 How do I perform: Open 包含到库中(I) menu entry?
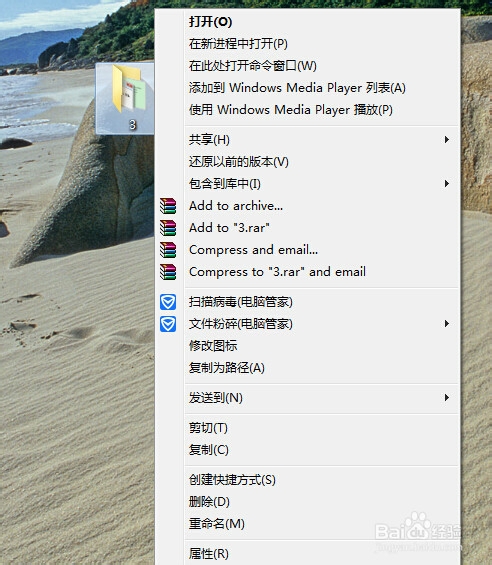click(308, 184)
